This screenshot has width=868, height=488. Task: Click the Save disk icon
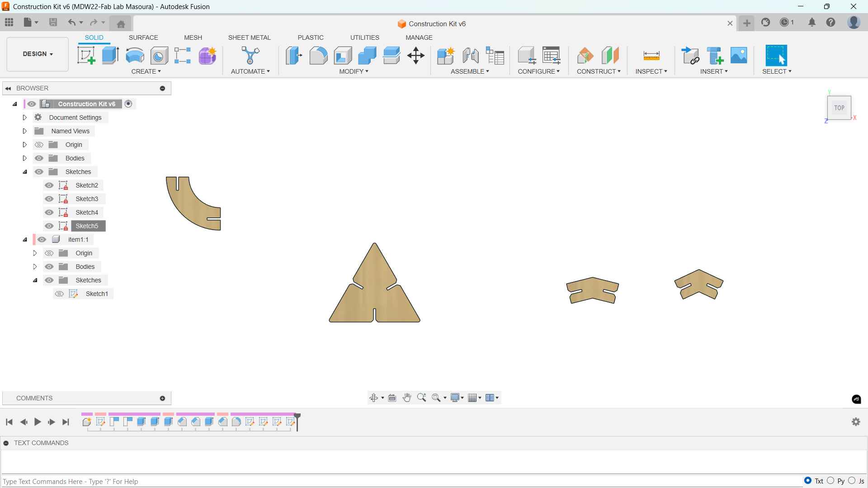(x=53, y=22)
